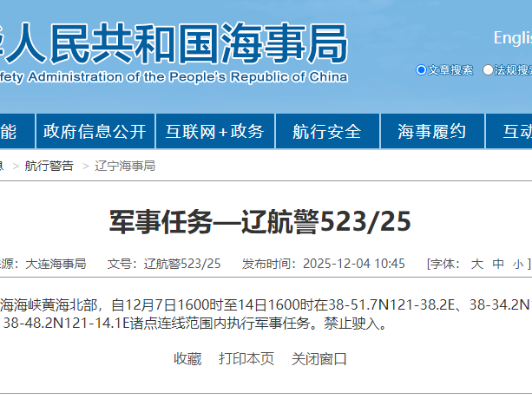
Task: Open the 政府信息公开 navigation tab
Action: 95,132
